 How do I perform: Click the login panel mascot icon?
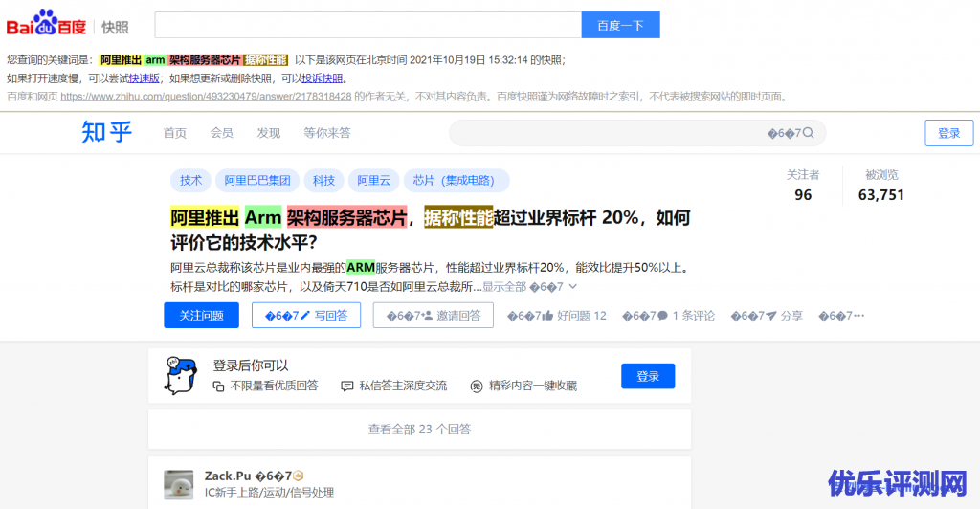179,375
